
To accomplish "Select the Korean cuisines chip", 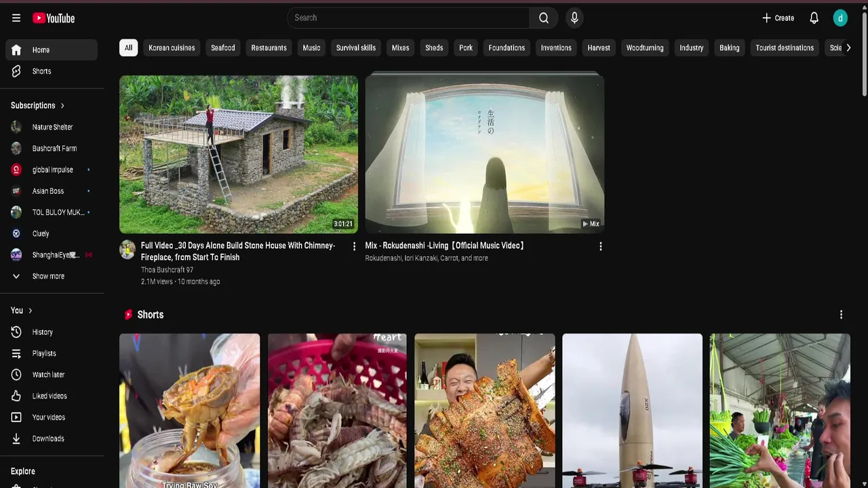I will (172, 47).
